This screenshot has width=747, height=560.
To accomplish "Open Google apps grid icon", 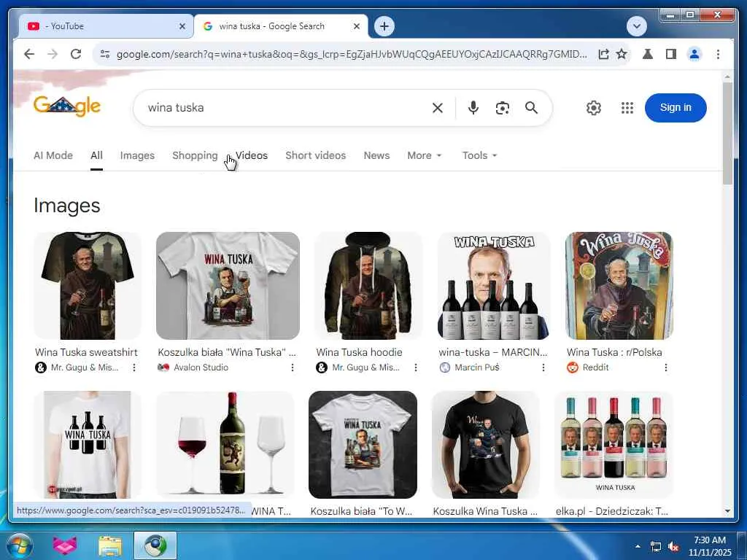I will (627, 108).
